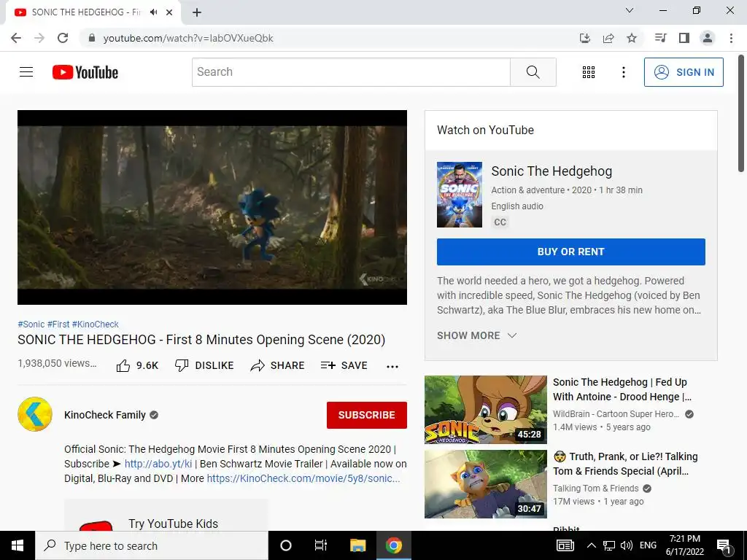
Task: View site information lock icon
Action: [x=92, y=38]
